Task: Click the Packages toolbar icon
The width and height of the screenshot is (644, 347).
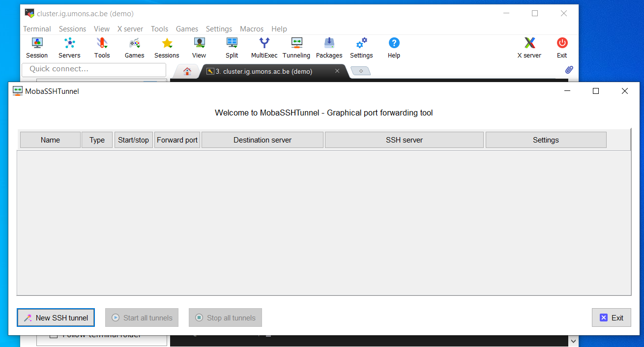Action: [x=329, y=44]
